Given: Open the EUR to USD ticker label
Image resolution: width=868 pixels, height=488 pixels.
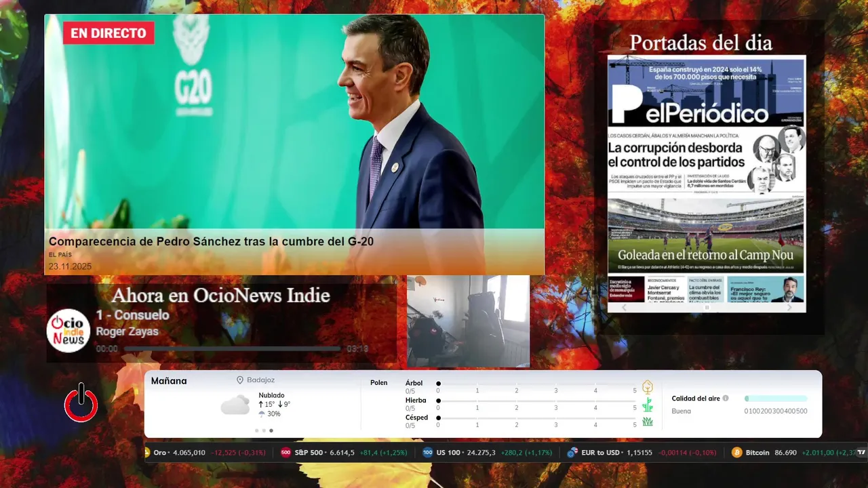Looking at the screenshot, I should coord(601,453).
